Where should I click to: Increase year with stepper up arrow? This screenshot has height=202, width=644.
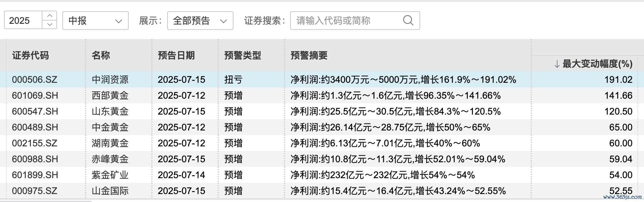50,16
